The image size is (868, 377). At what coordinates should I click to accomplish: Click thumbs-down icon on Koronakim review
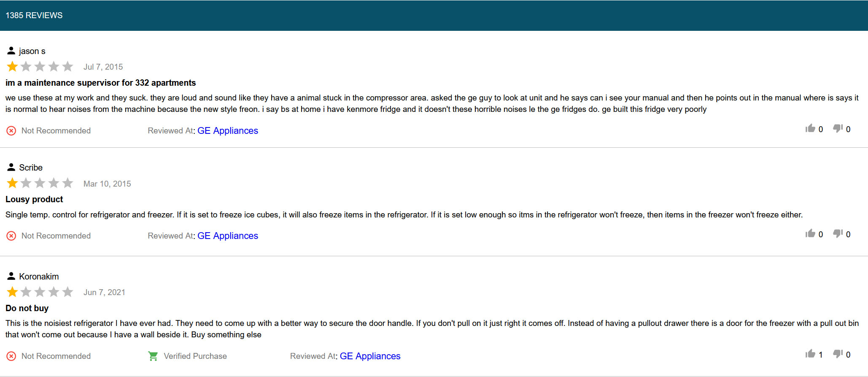point(838,354)
